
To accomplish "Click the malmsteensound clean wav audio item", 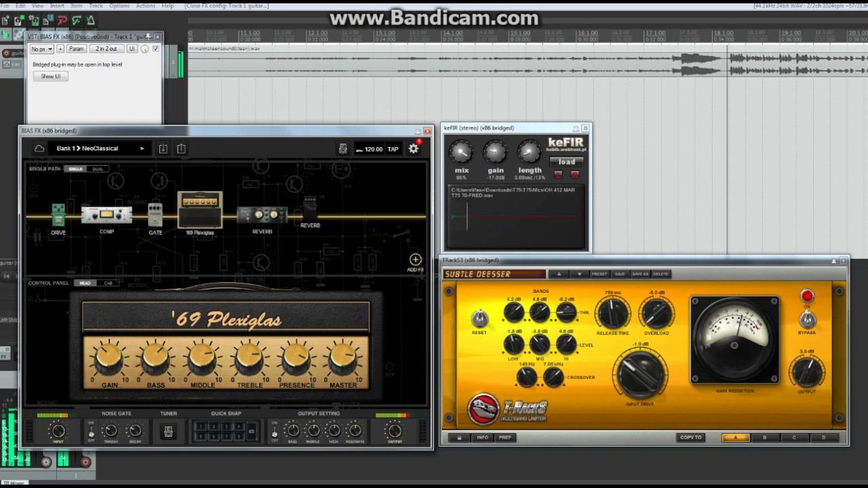I will point(526,60).
